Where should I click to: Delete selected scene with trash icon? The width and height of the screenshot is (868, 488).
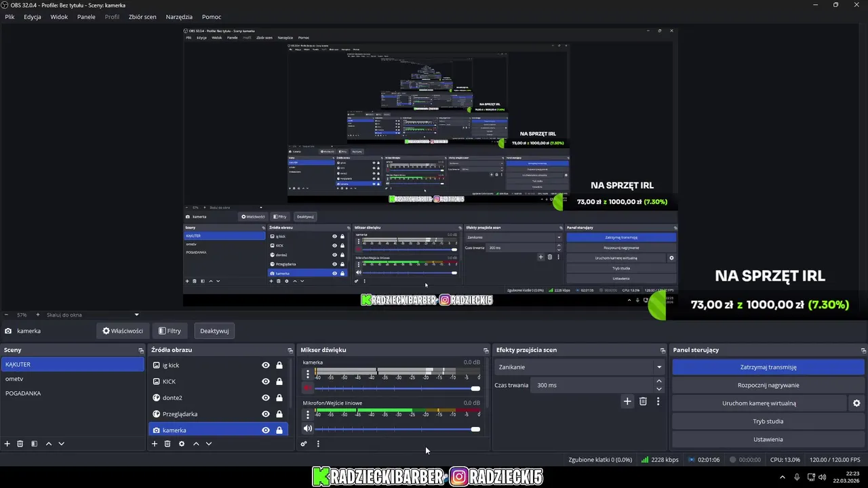pos(20,444)
